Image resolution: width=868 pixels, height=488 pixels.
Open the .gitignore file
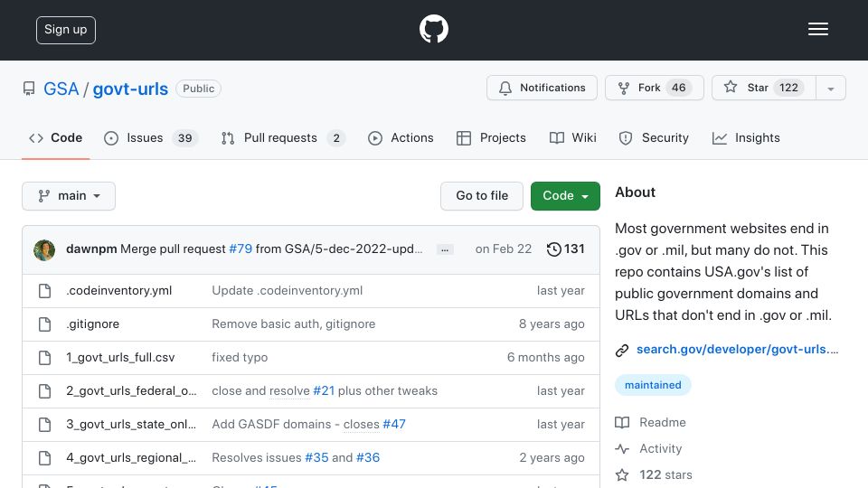coord(92,324)
